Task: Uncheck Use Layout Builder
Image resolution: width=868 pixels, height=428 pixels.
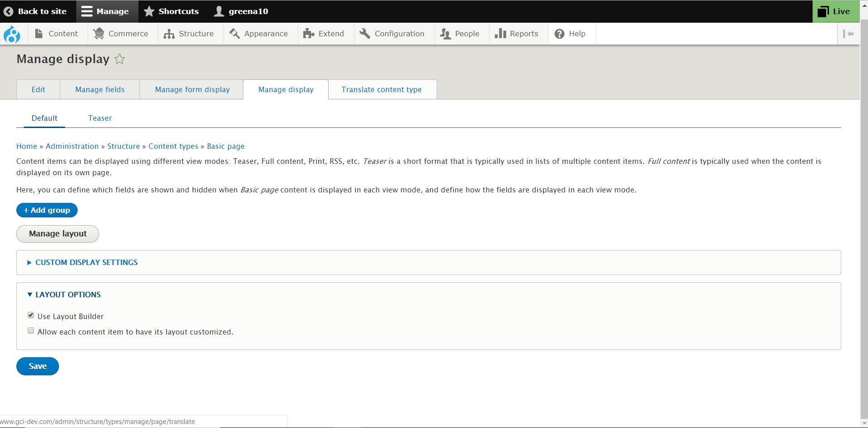Action: 30,315
